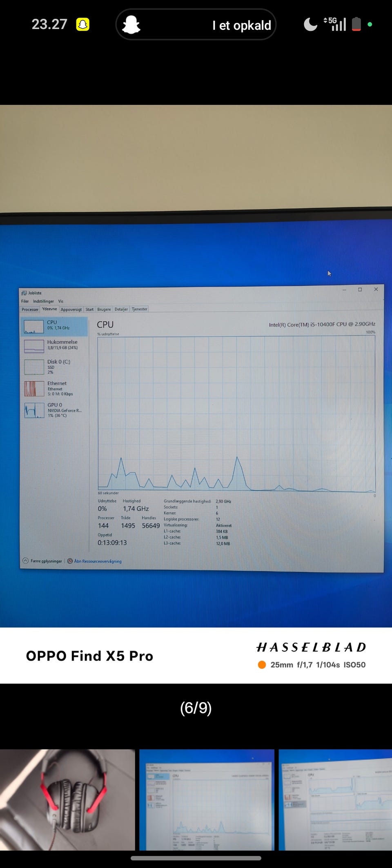Tap the OPPO Find X5 Pro watermark text
The image size is (392, 868).
[x=89, y=656]
